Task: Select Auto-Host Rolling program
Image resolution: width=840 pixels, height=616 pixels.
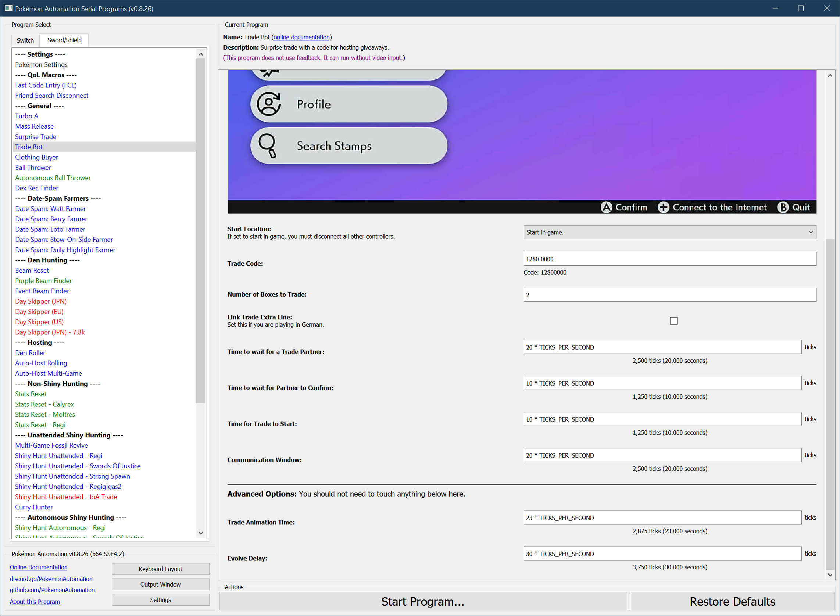Action: tap(41, 363)
